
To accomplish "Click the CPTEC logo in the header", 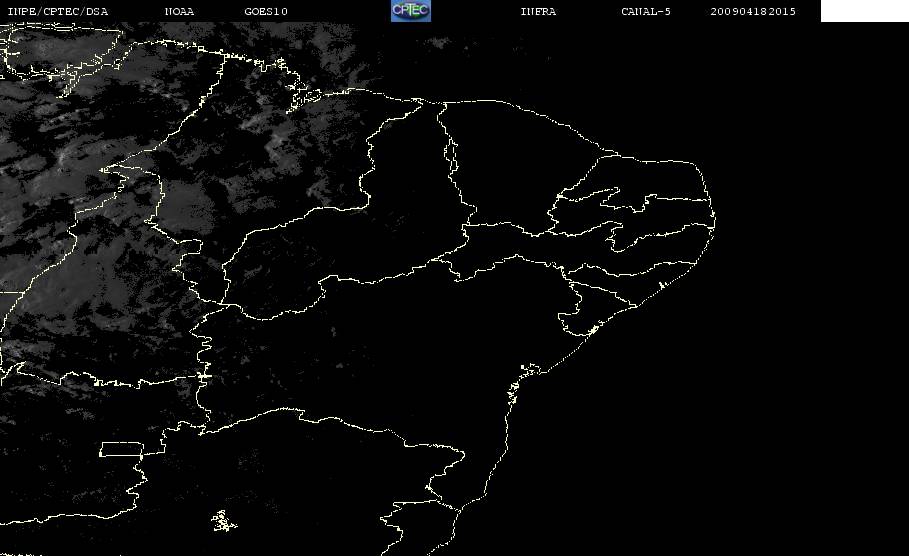I will click(x=410, y=10).
